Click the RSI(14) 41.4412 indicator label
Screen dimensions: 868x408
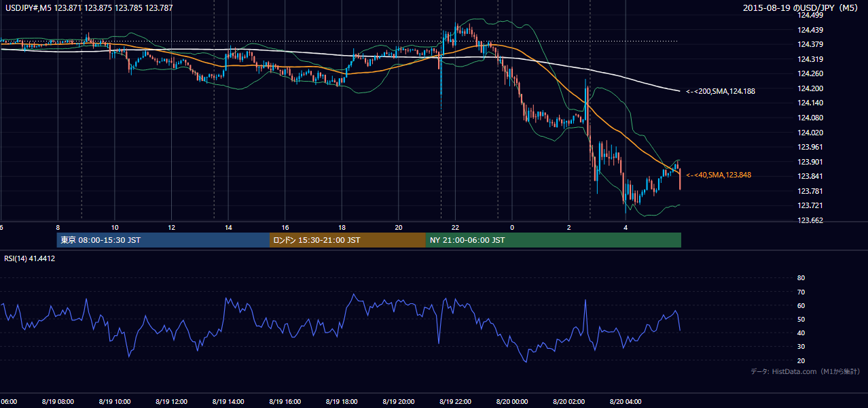tap(30, 258)
